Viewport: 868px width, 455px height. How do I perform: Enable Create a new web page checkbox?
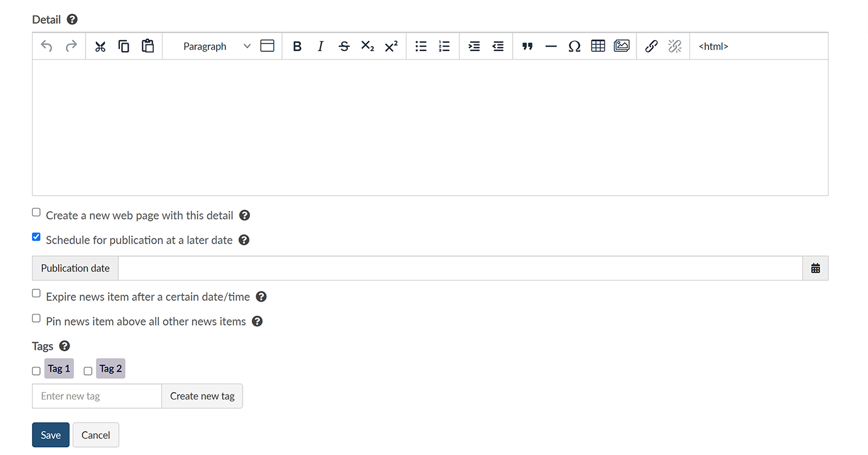click(36, 212)
